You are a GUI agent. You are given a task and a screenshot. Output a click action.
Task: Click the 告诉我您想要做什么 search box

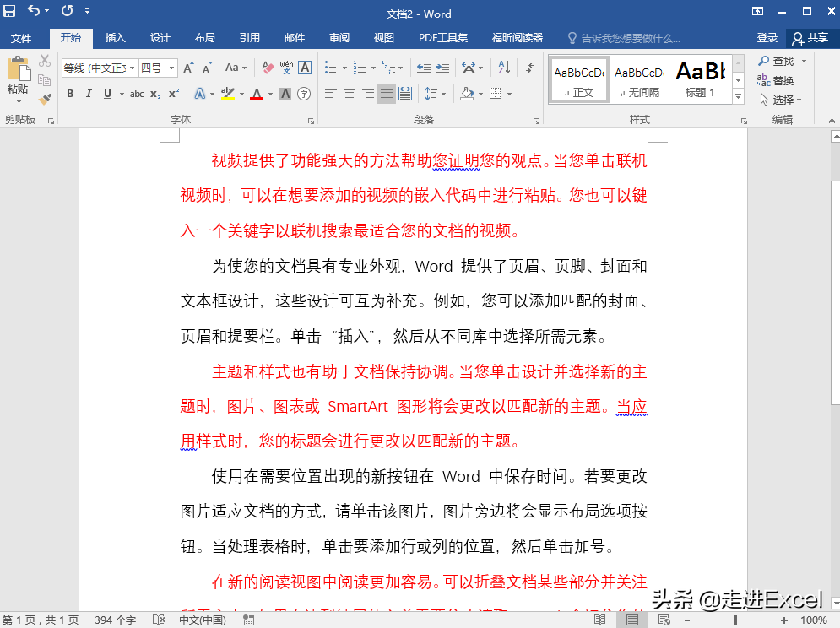coord(624,39)
